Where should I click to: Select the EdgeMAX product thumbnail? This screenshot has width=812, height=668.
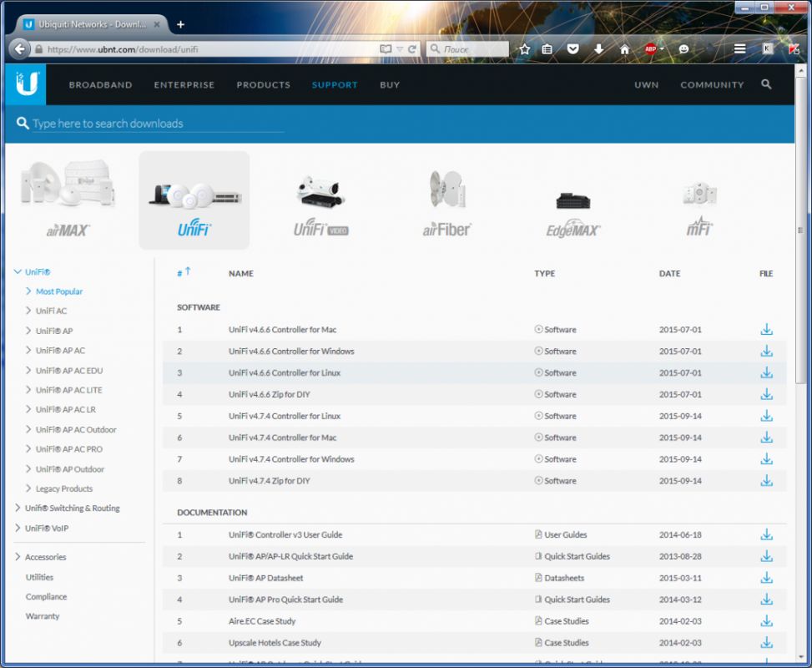tap(573, 214)
